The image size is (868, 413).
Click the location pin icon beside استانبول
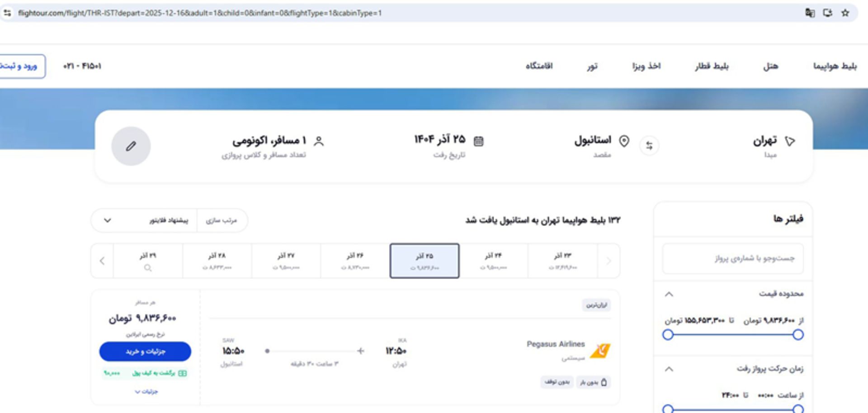point(623,141)
